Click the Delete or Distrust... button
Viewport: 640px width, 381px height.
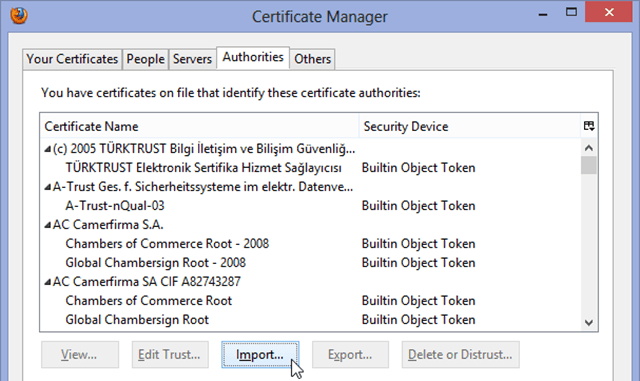(460, 354)
